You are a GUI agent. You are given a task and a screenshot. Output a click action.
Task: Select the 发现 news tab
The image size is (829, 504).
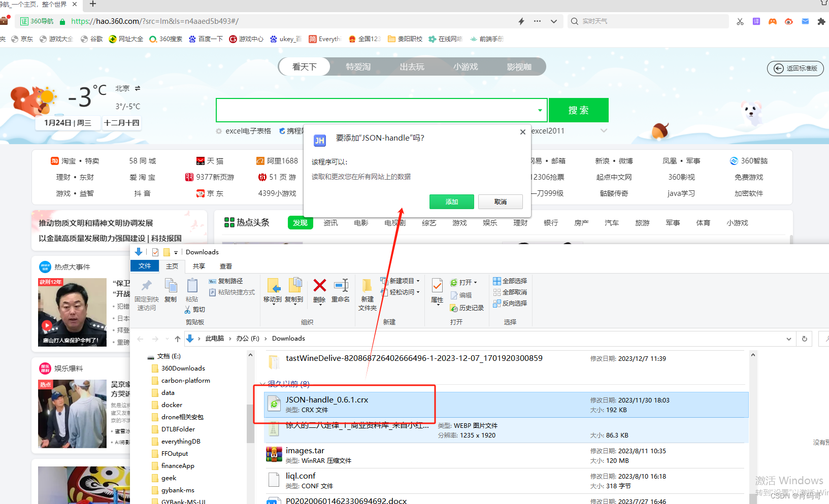pyautogui.click(x=300, y=223)
